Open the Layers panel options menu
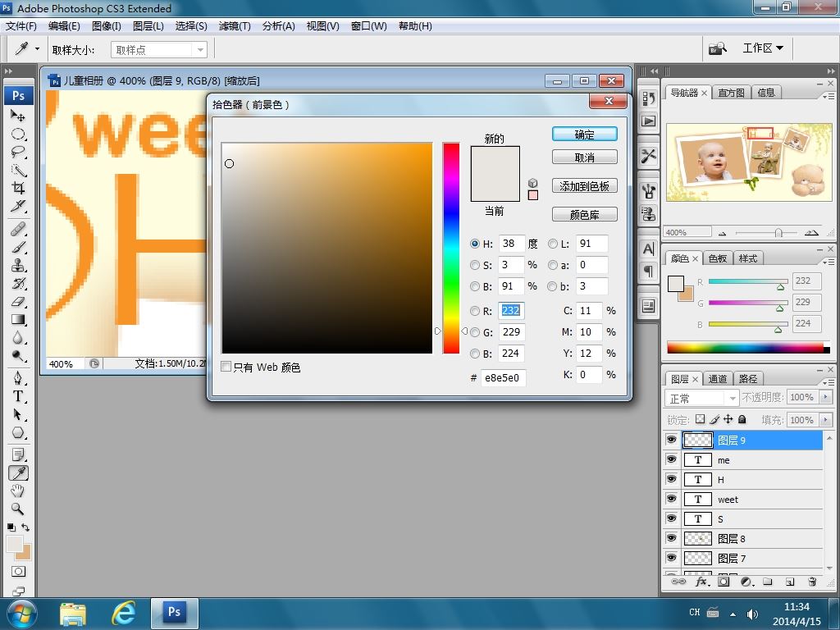 (829, 382)
